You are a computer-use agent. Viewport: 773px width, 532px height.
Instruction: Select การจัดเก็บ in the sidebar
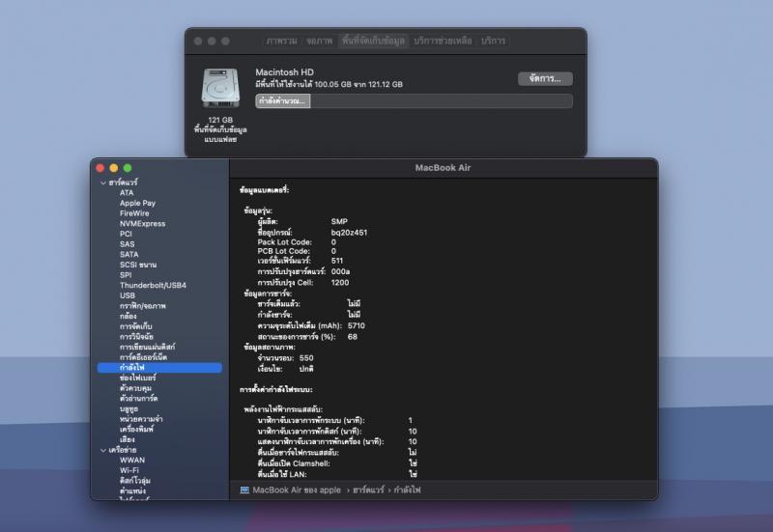(x=135, y=326)
